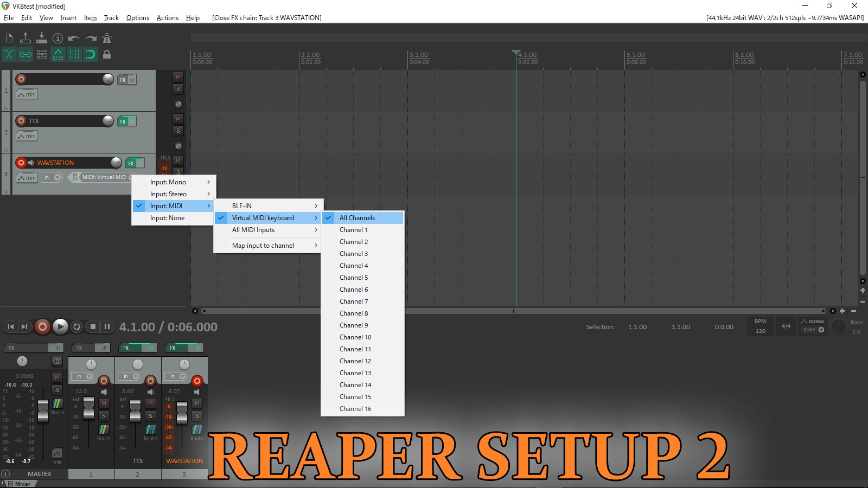
Task: Undo the last action
Action: point(74,38)
